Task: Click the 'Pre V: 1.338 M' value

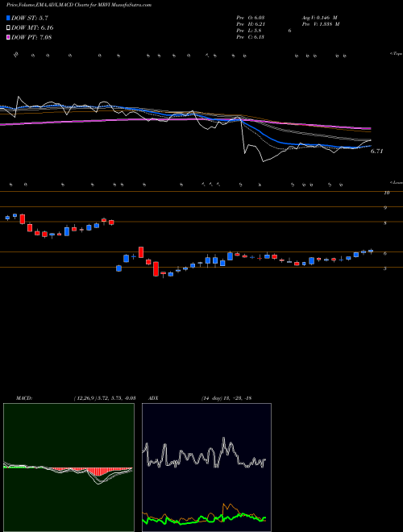Action: (x=321, y=24)
